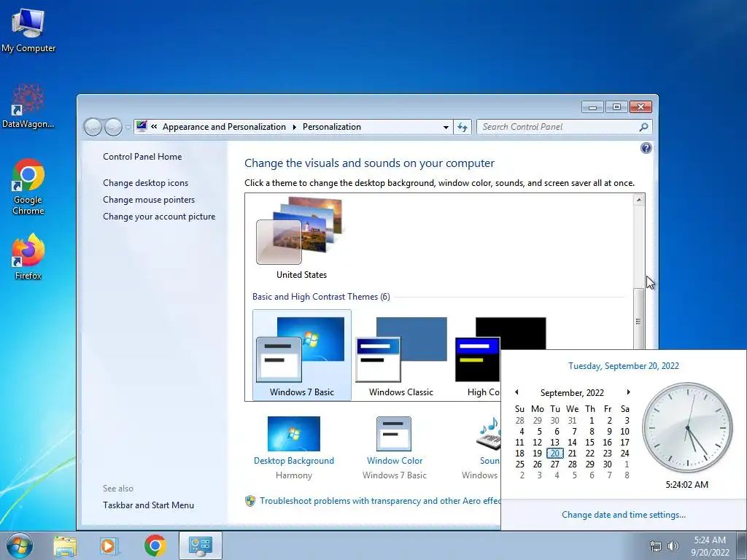Open Change your account picture link
This screenshot has width=747, height=560.
tap(159, 216)
